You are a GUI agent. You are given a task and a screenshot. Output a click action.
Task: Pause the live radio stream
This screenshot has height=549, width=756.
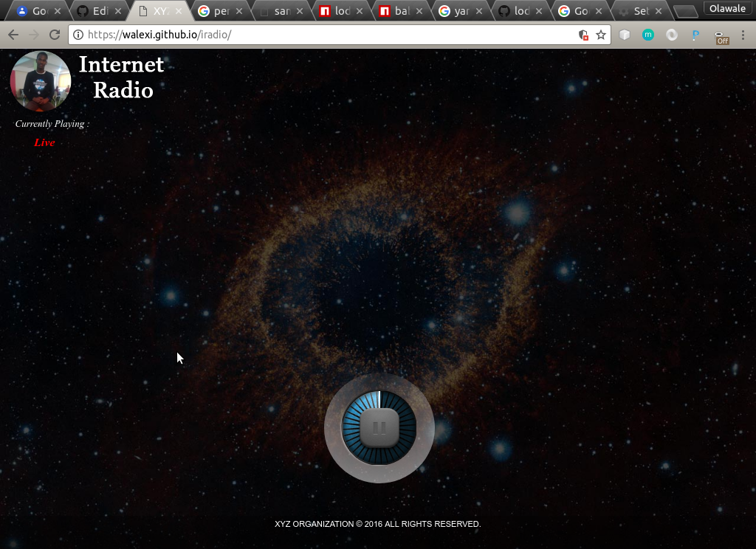[379, 427]
